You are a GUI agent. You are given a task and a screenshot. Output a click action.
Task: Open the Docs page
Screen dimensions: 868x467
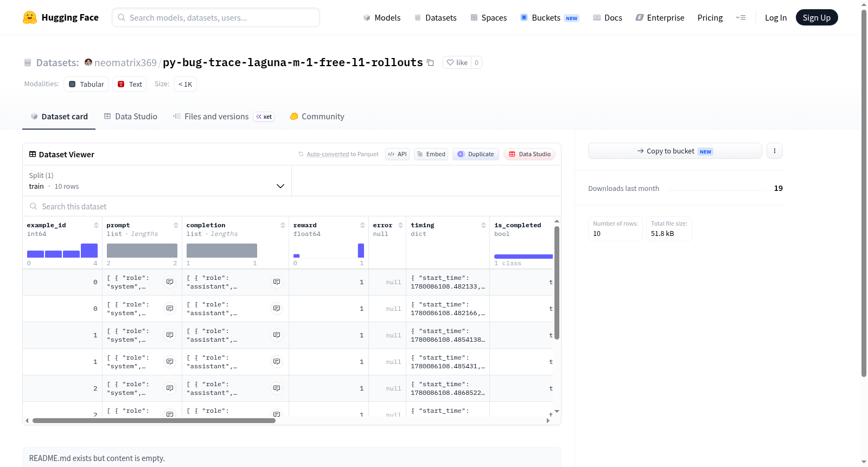[x=608, y=17]
